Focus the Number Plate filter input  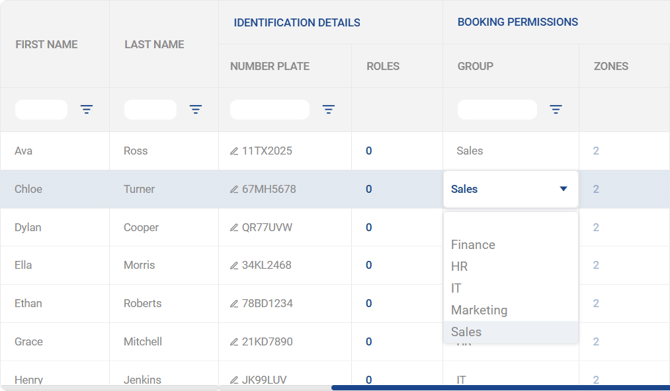tap(270, 109)
